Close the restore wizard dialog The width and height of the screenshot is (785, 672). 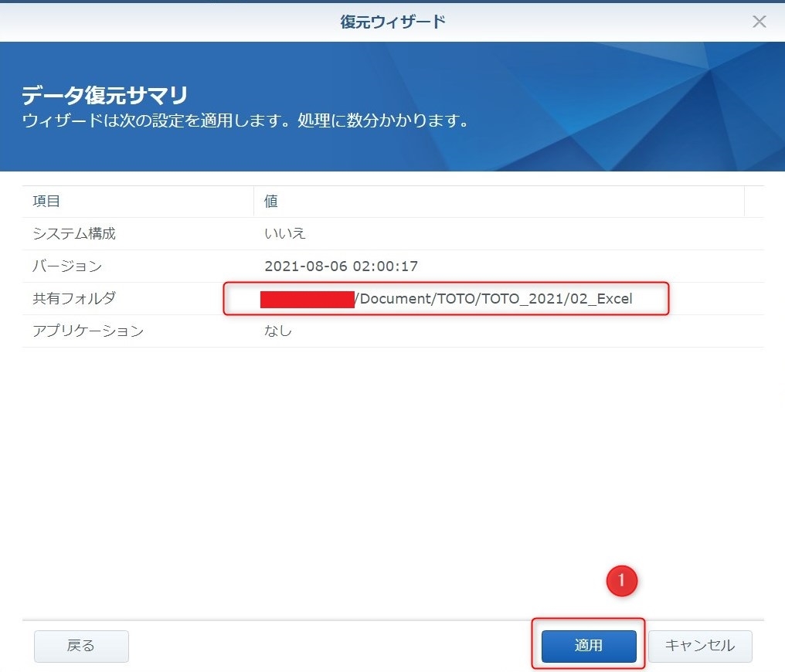coord(759,22)
